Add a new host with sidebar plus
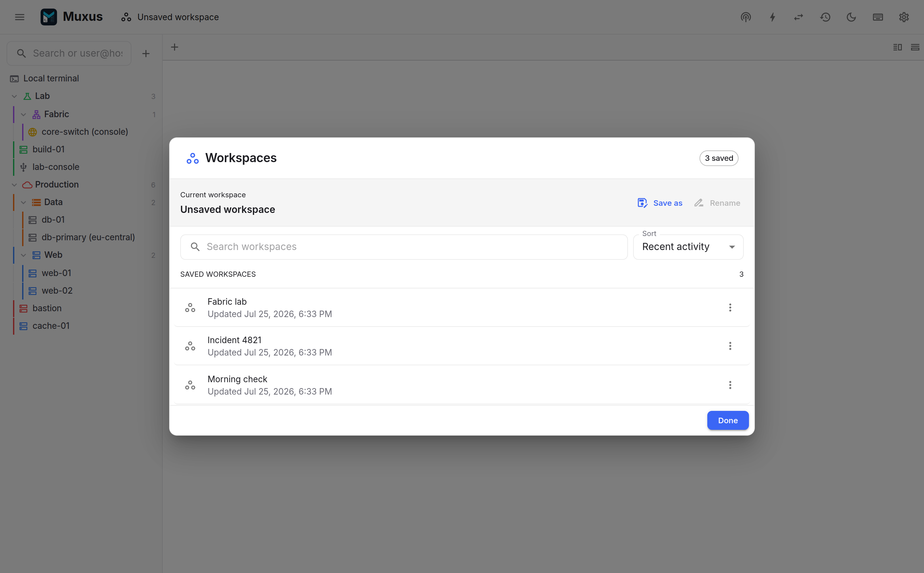 pyautogui.click(x=146, y=53)
